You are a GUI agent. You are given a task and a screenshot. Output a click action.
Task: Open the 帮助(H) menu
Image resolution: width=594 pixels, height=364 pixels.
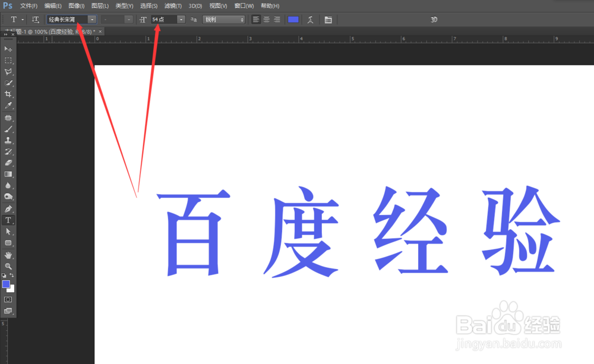(270, 6)
